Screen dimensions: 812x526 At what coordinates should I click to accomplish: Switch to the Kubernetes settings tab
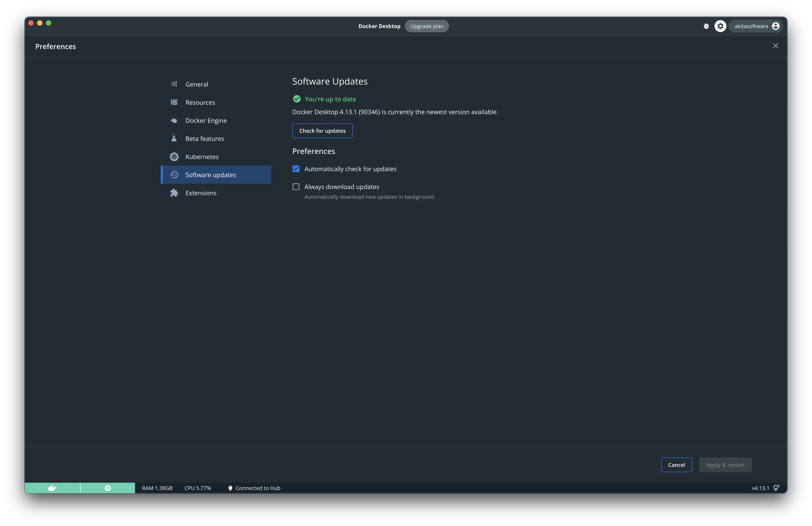tap(202, 157)
